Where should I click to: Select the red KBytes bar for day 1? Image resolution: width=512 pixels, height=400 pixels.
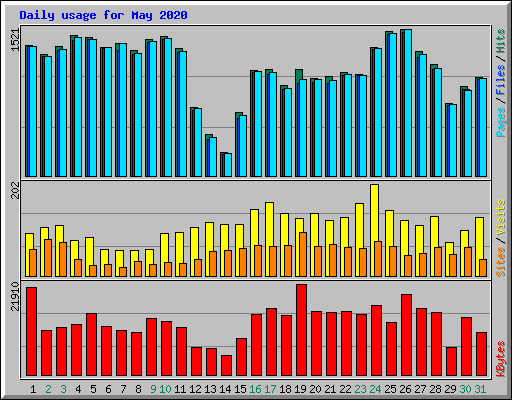click(x=32, y=331)
